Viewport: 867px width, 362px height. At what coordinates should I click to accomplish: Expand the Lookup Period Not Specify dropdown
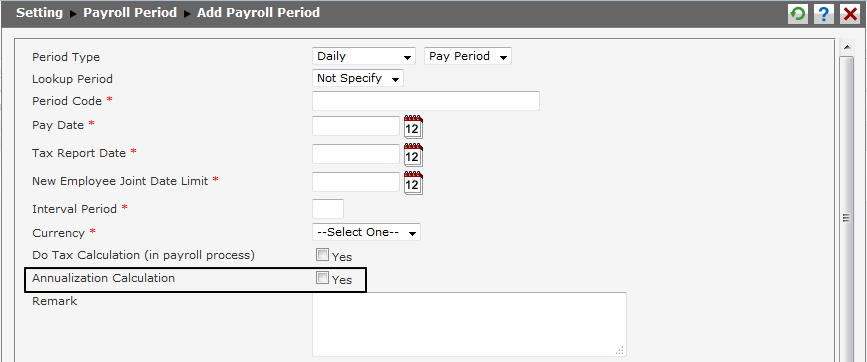(x=358, y=78)
